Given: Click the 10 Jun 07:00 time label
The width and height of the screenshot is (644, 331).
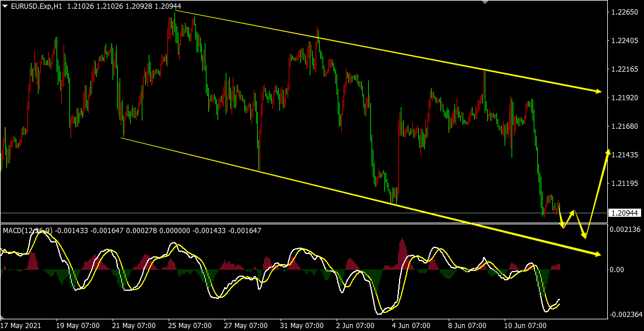Looking at the screenshot, I should (x=526, y=326).
